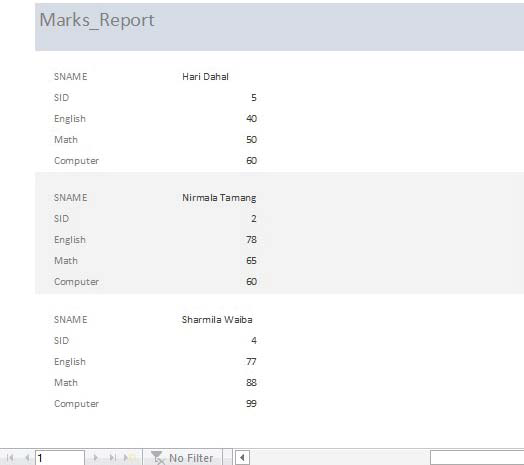Click English label in Nirmala Tamang record
Image resolution: width=524 pixels, height=465 pixels.
coord(70,240)
